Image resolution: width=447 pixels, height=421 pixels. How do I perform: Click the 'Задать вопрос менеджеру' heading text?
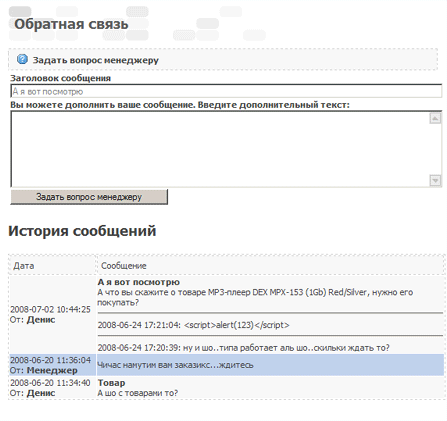[x=95, y=60]
